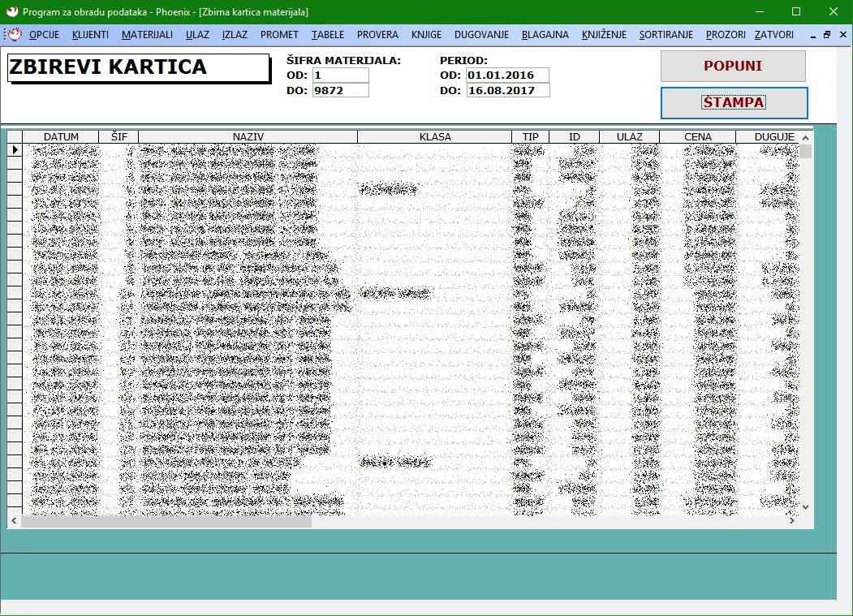Open the BLAGAJNA menu
Screen dimensions: 853x616
click(x=545, y=35)
